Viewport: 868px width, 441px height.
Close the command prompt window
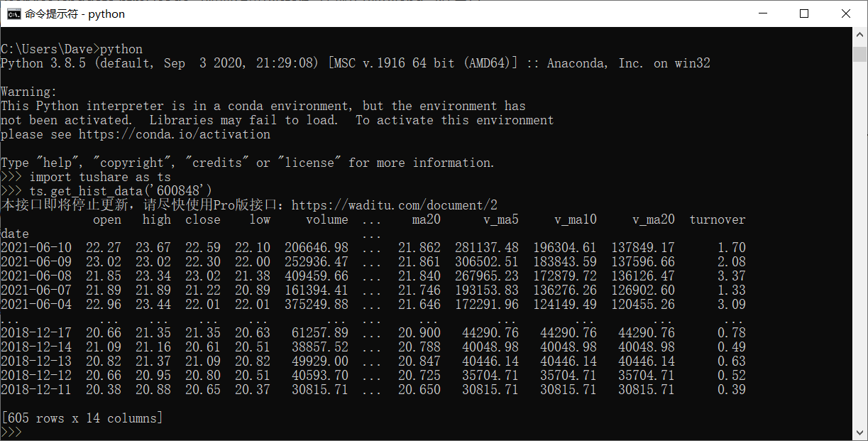point(845,13)
